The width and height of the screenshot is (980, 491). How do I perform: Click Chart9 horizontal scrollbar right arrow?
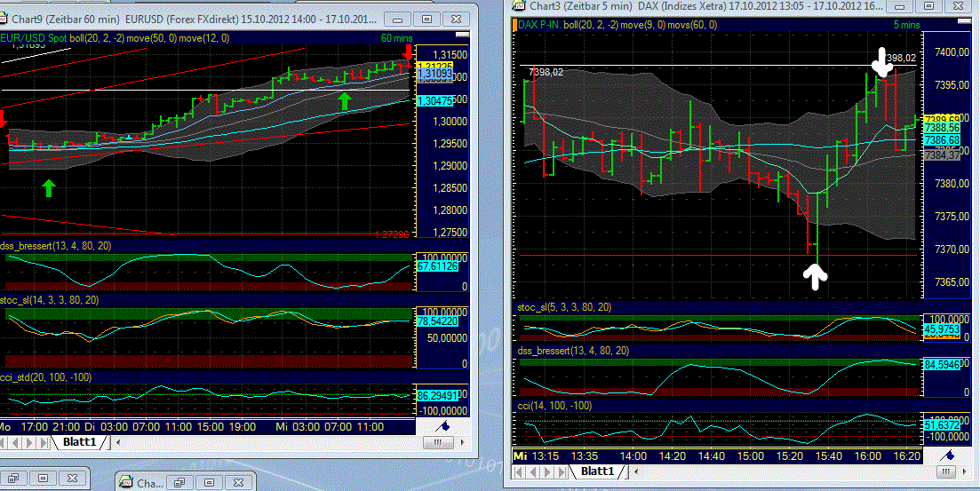pos(462,442)
